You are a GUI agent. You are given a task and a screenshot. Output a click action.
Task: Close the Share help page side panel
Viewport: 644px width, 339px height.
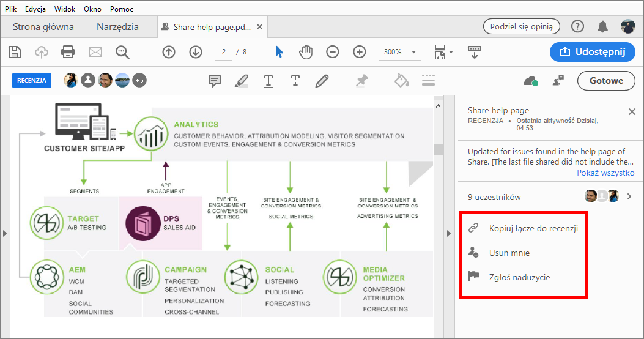pyautogui.click(x=632, y=111)
